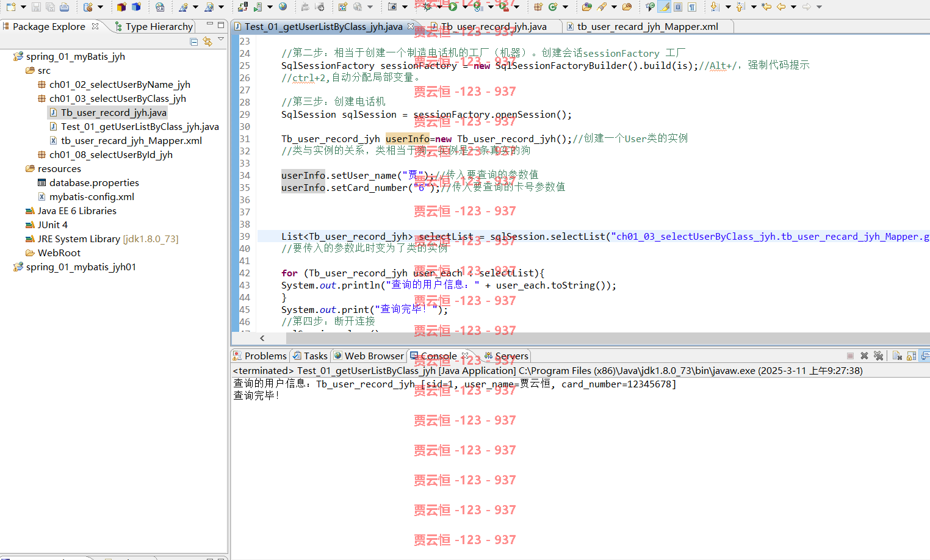Switch to Package Explorer tab
This screenshot has height=560, width=930.
pyautogui.click(x=48, y=26)
